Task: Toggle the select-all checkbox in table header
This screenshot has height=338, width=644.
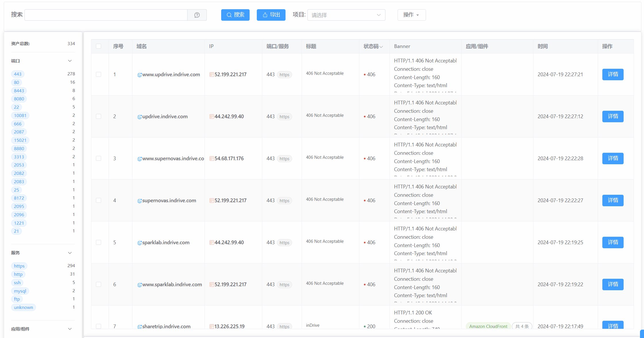Action: pyautogui.click(x=99, y=46)
